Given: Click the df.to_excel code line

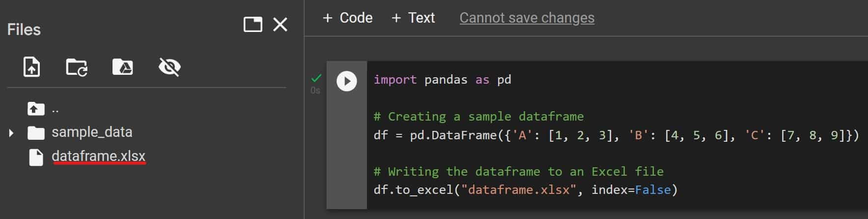Looking at the screenshot, I should (526, 189).
